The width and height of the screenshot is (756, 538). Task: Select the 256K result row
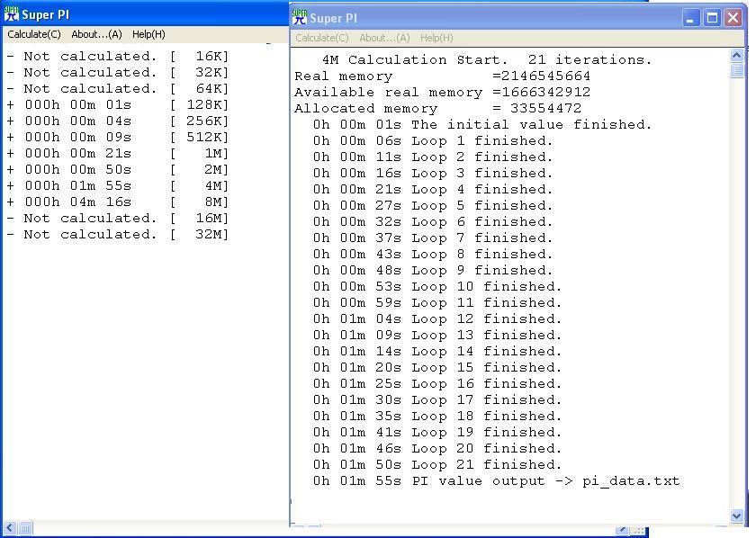click(117, 121)
